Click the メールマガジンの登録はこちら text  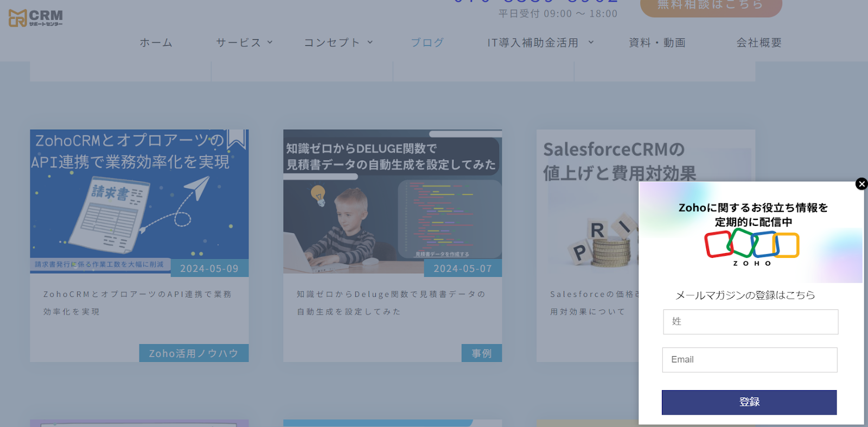(745, 295)
